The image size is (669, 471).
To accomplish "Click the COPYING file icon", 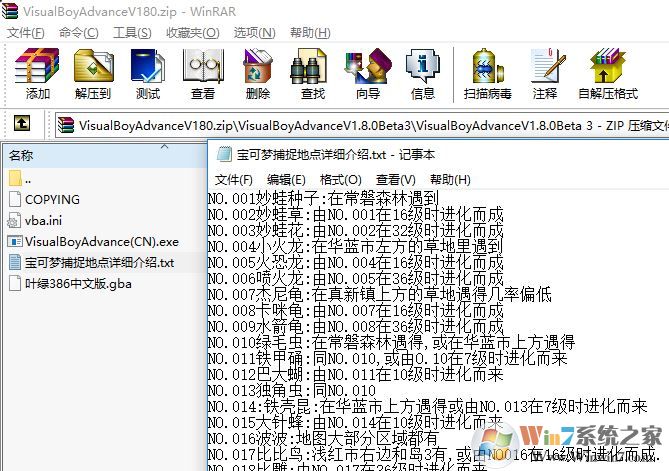I will click(x=15, y=199).
